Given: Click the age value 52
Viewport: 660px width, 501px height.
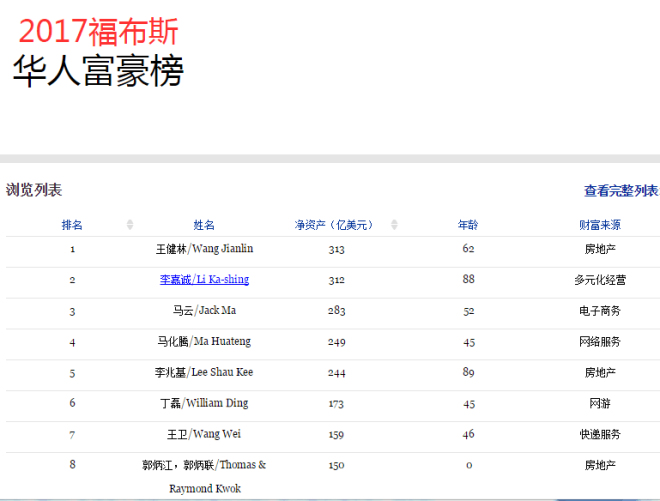Looking at the screenshot, I should tap(468, 311).
